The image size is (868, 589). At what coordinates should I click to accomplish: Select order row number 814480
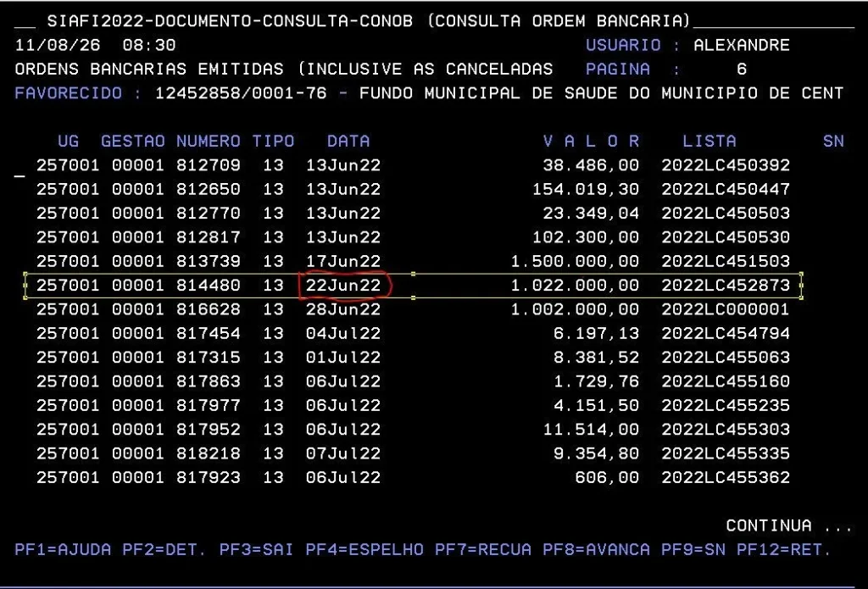[414, 286]
